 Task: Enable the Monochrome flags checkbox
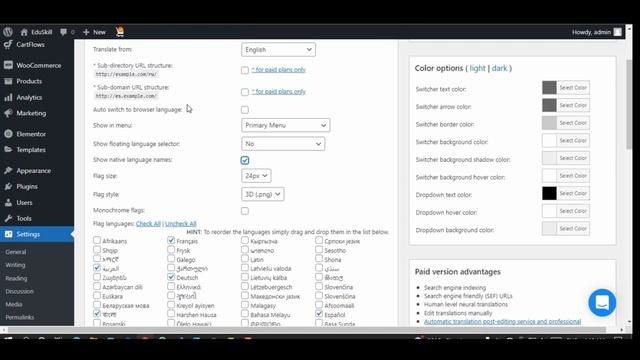pyautogui.click(x=245, y=211)
